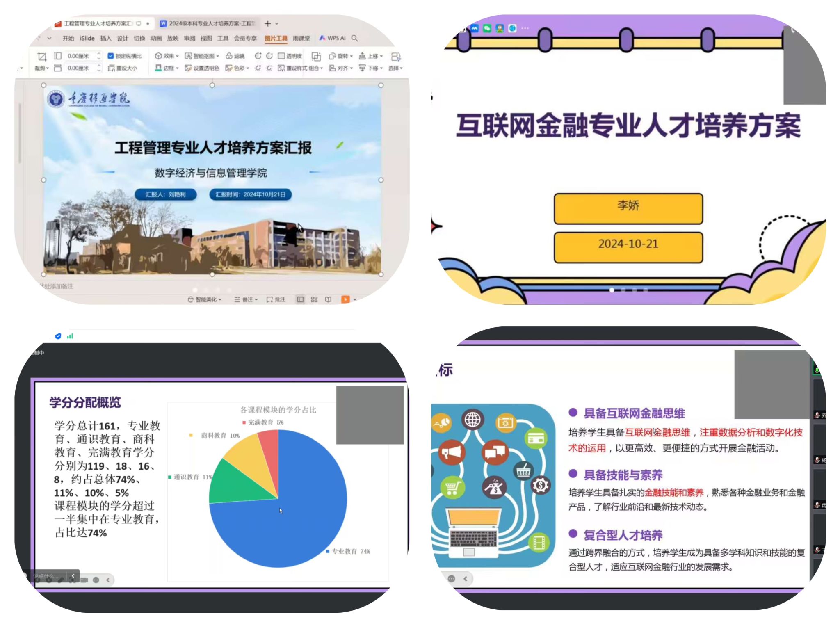
Task: Open the 插入 Insert ribbon tab
Action: point(105,38)
